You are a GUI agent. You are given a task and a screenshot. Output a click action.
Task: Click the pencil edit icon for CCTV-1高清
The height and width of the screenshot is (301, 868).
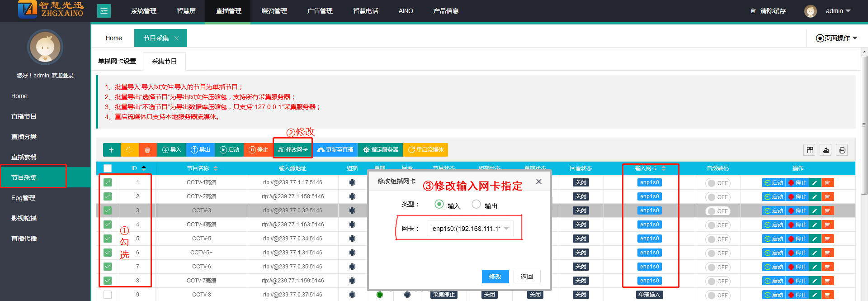click(815, 183)
